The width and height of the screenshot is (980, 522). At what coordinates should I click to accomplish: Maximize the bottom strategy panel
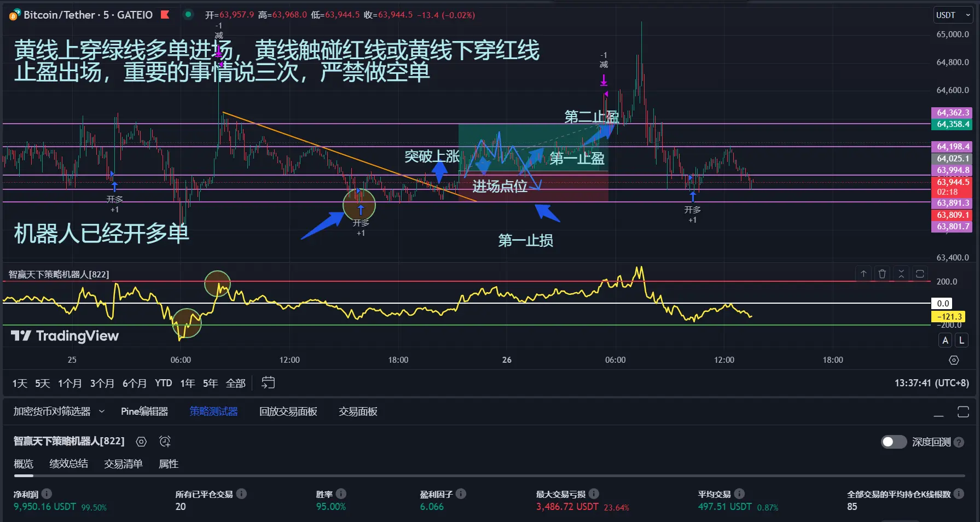click(x=963, y=412)
